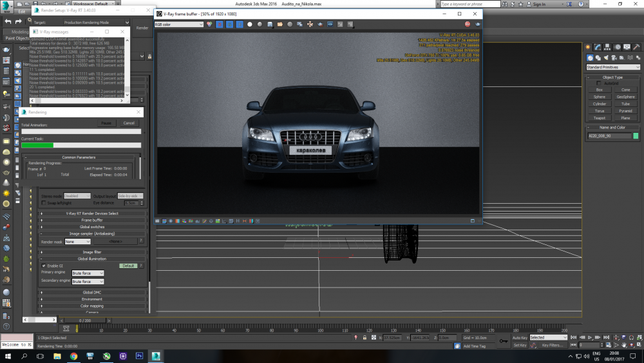Click the render last teapot icon in frame buffer
Screen dimensions: 644x363
tap(477, 25)
